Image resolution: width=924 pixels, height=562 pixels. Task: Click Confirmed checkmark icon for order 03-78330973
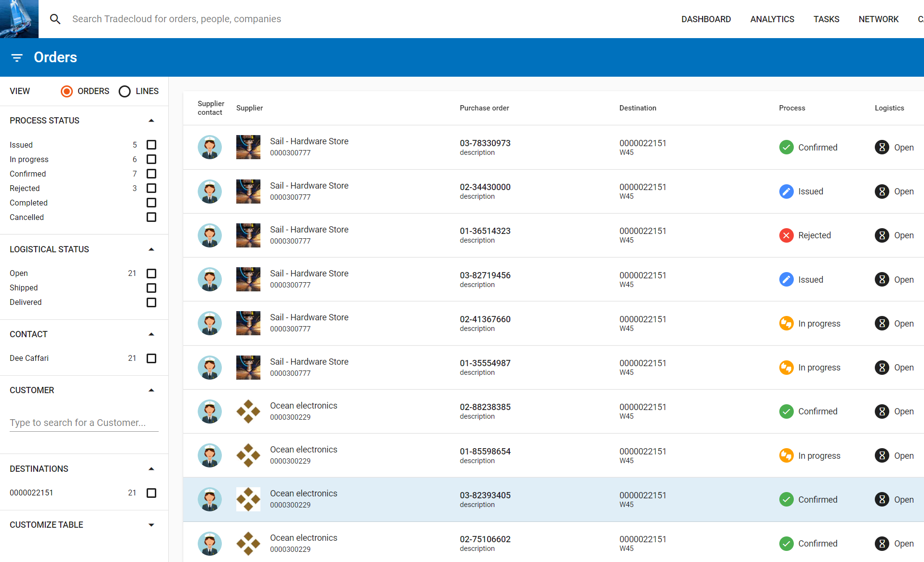pyautogui.click(x=786, y=147)
